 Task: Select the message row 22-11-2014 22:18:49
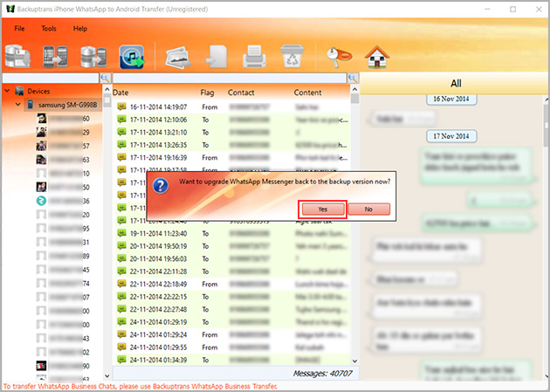coord(232,284)
